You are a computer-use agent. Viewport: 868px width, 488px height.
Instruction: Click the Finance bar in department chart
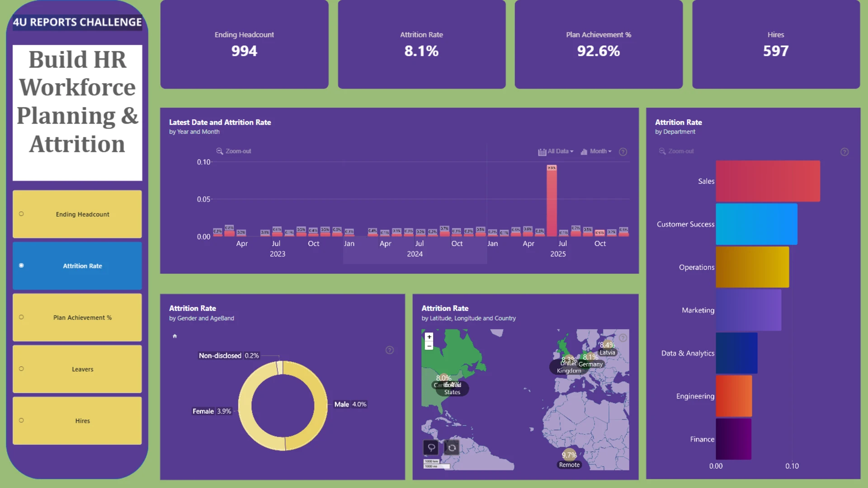[733, 439]
